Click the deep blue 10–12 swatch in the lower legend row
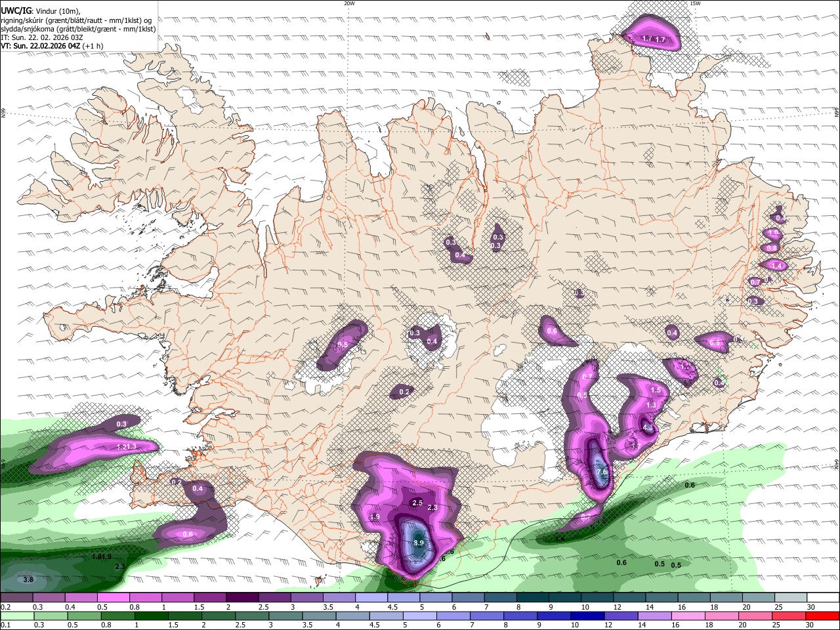840x630 pixels. pyautogui.click(x=587, y=616)
